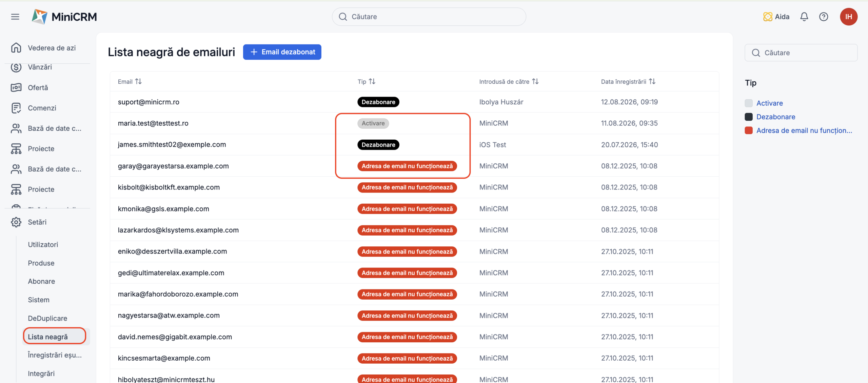This screenshot has height=383, width=868.
Task: Open the help question mark icon
Action: (824, 17)
